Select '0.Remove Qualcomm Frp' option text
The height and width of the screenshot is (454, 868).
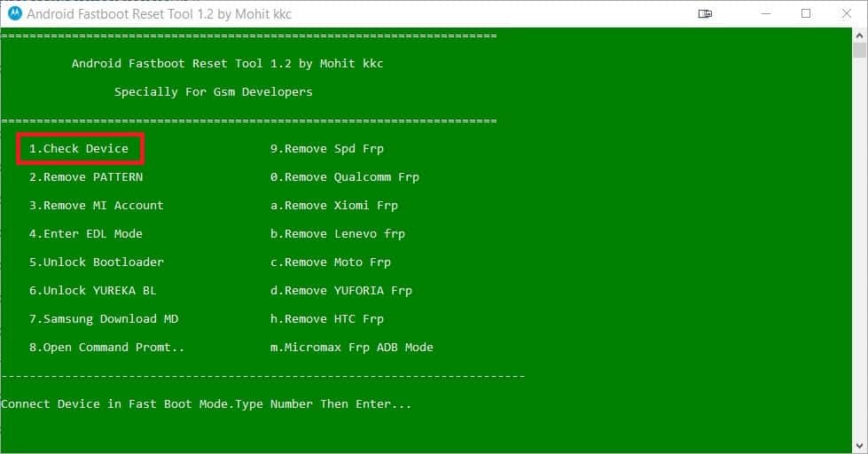pos(344,177)
